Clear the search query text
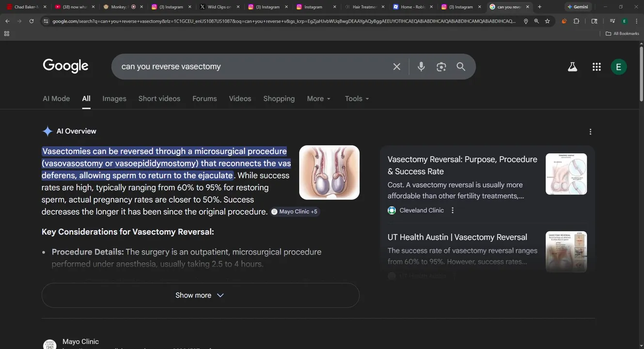Screen dimensions: 644x349 coord(396,67)
